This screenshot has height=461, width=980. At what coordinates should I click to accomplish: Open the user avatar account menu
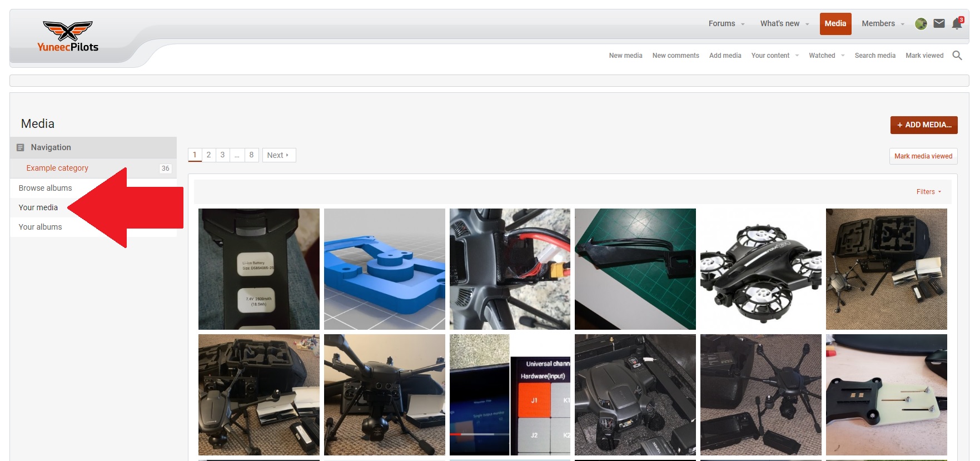coord(921,24)
